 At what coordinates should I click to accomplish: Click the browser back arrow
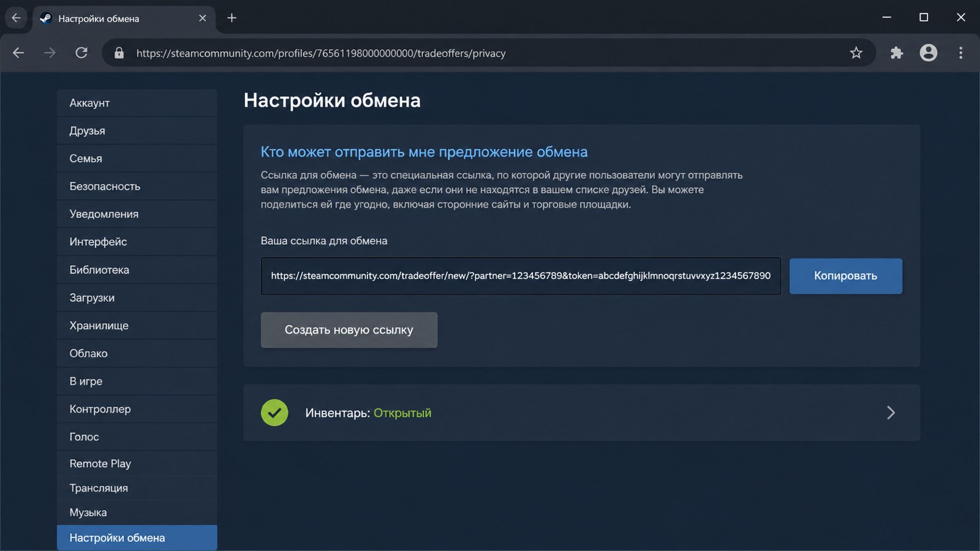point(18,53)
